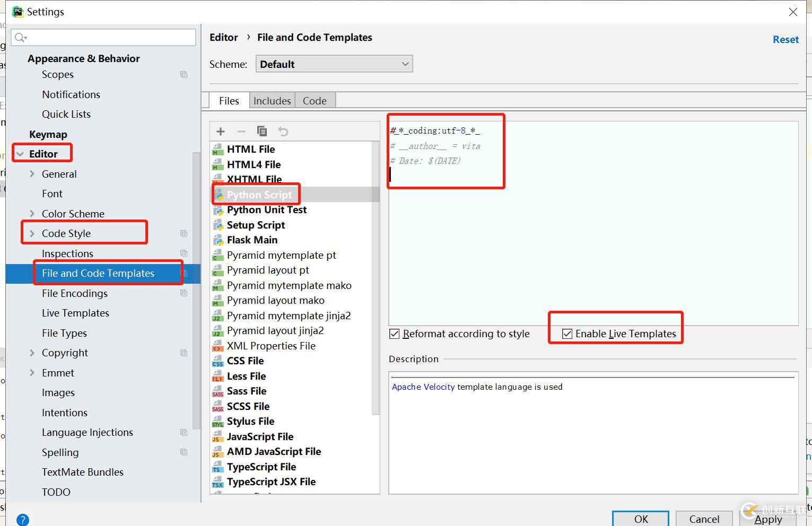Click the XML Properties File icon
Viewport: 812px width, 526px height.
(x=217, y=346)
